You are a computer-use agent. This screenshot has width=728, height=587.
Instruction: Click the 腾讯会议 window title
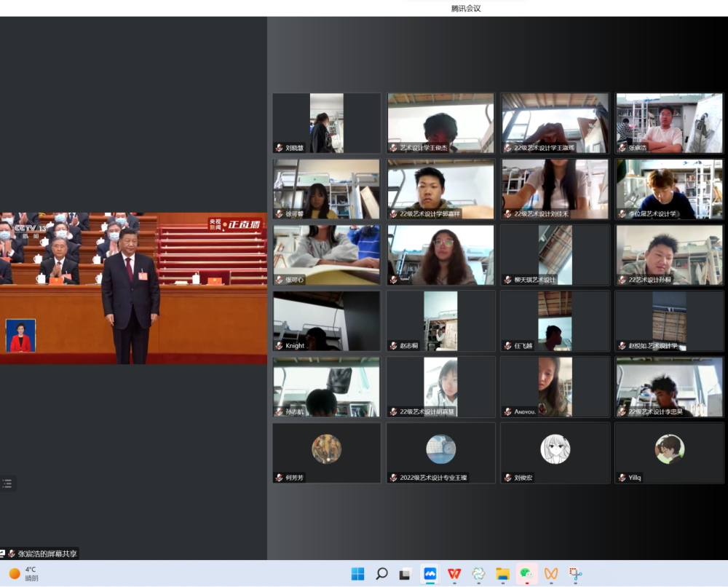[466, 8]
